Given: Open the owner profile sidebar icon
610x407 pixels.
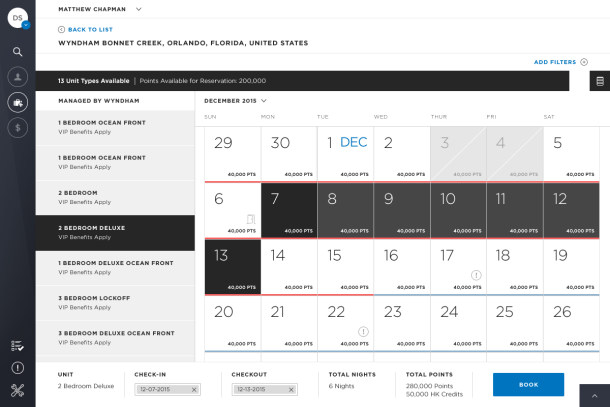Looking at the screenshot, I should pos(18,77).
